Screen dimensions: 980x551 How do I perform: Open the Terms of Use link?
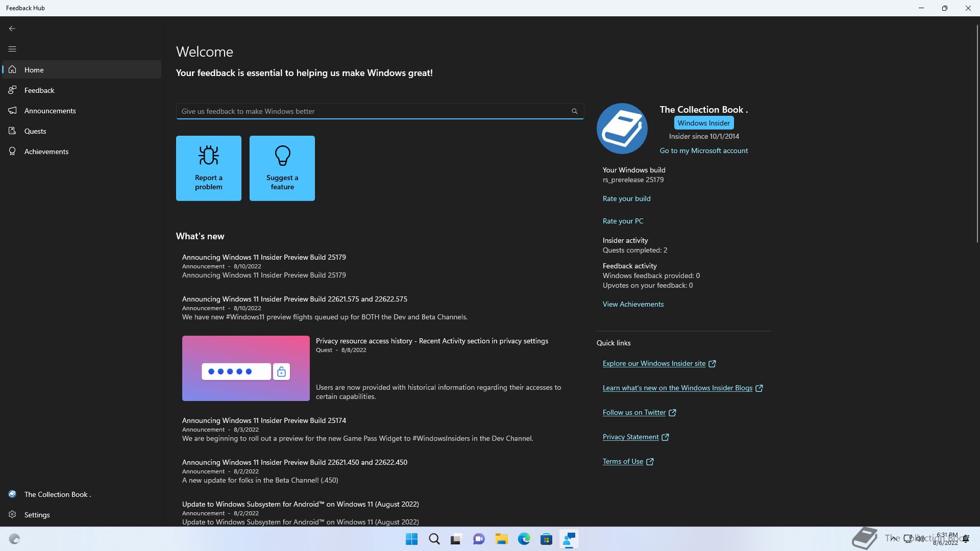623,461
